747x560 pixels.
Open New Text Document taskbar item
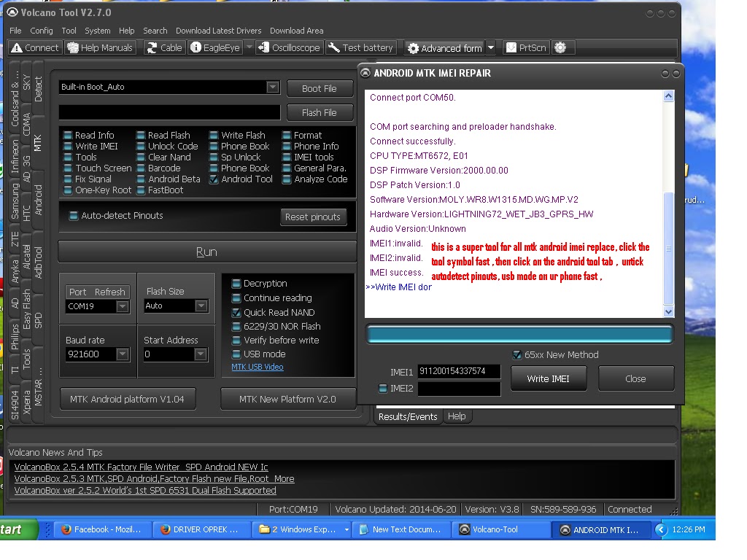400,529
